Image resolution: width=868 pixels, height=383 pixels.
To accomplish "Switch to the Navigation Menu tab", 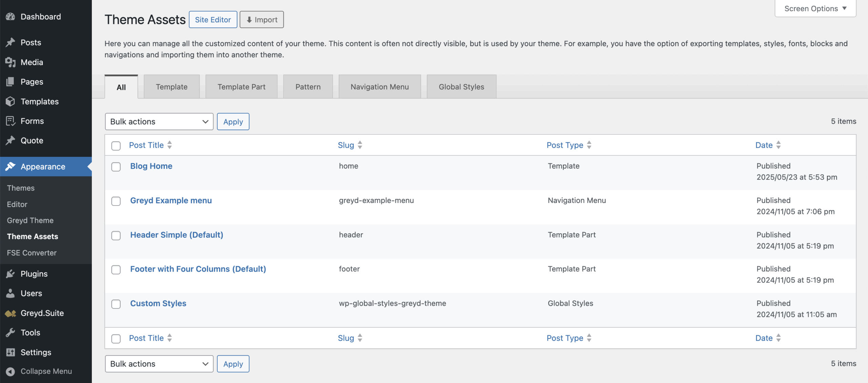I will pos(380,87).
